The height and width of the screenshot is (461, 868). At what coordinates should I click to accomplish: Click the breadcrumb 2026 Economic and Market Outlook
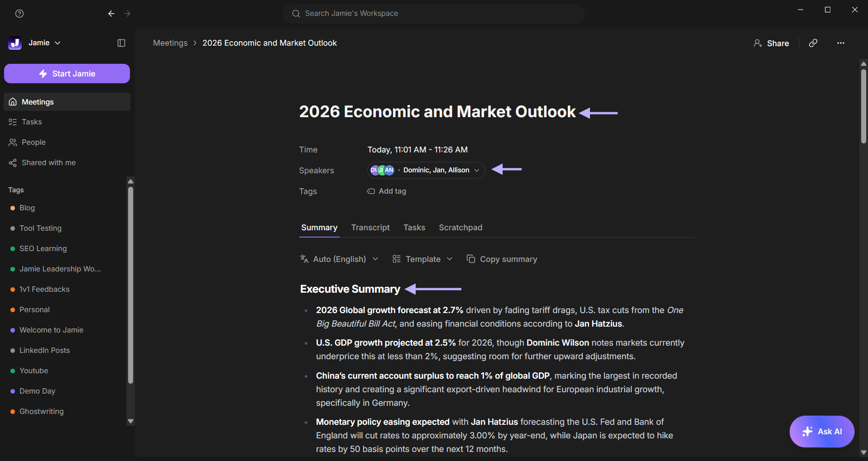click(269, 43)
